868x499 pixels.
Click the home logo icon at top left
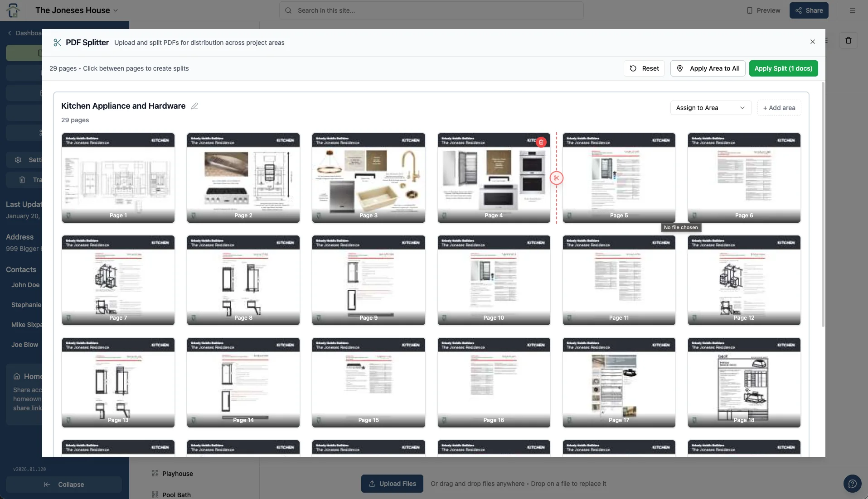13,10
